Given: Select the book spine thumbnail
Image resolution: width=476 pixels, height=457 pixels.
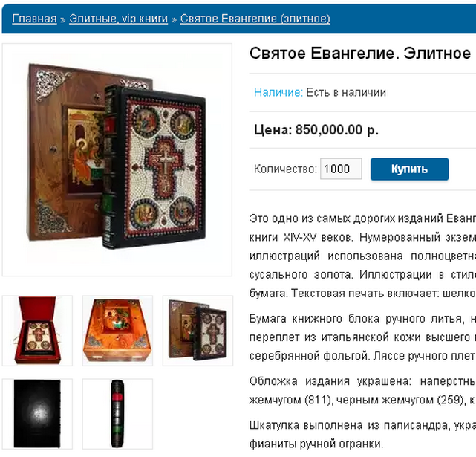Looking at the screenshot, I should [x=117, y=414].
